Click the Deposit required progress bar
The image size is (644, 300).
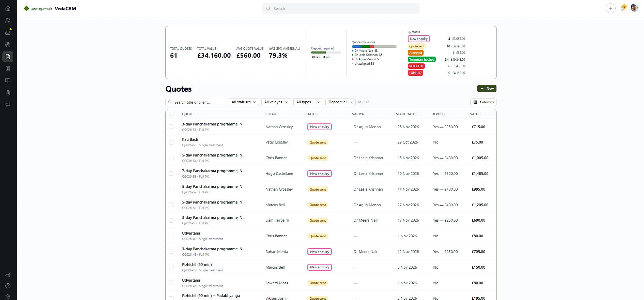326,52
